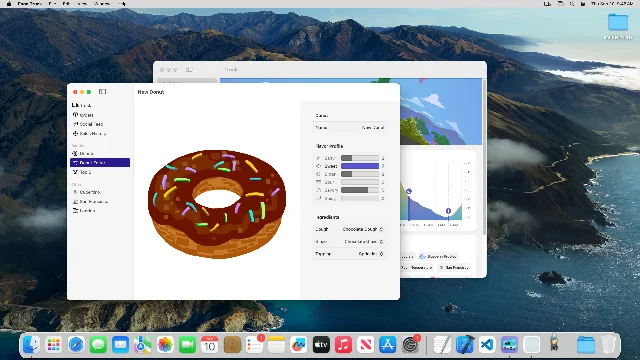Toggle the sidebar with the toolbar icon
The width and height of the screenshot is (640, 360).
[102, 92]
